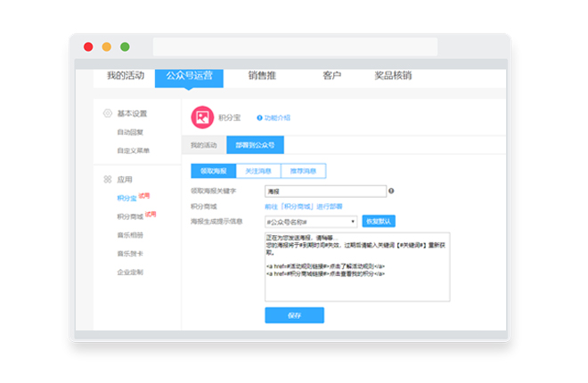Screen dimensions: 588x383
Task: Go to the 销售推 tab
Action: pyautogui.click(x=262, y=76)
